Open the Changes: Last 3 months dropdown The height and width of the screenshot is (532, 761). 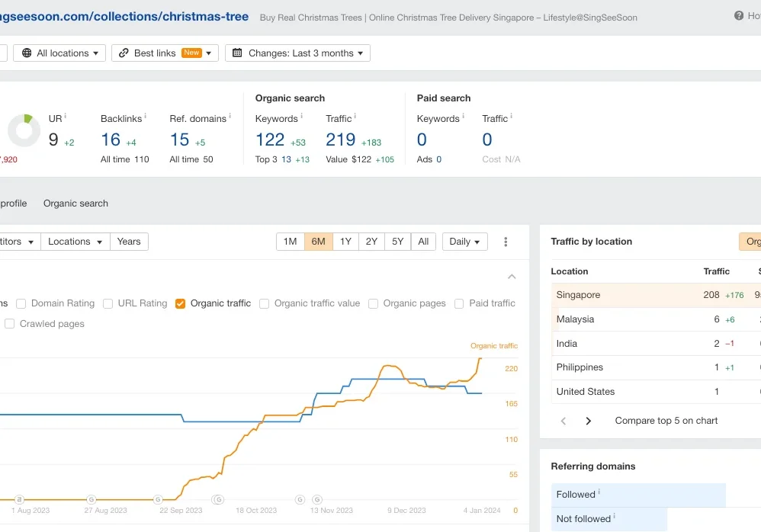[297, 53]
